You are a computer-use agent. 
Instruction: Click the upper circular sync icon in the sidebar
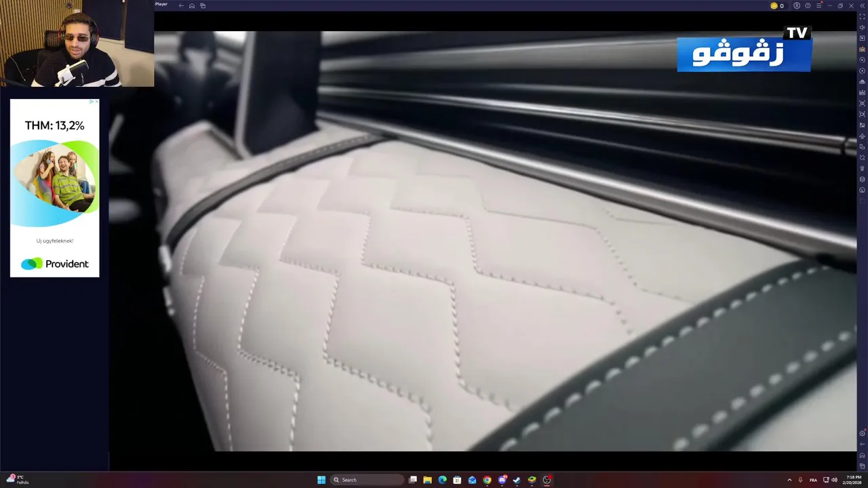pos(862,60)
